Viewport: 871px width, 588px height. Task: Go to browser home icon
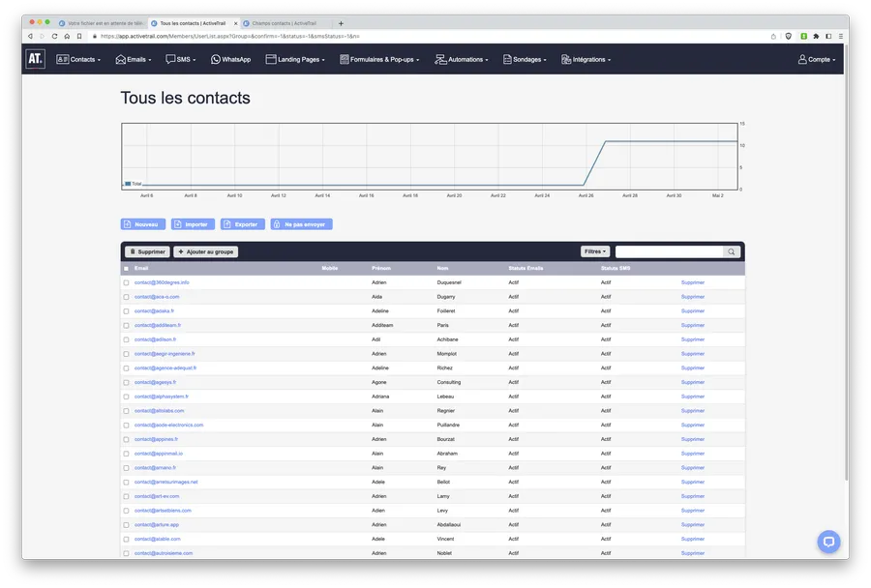coord(67,36)
